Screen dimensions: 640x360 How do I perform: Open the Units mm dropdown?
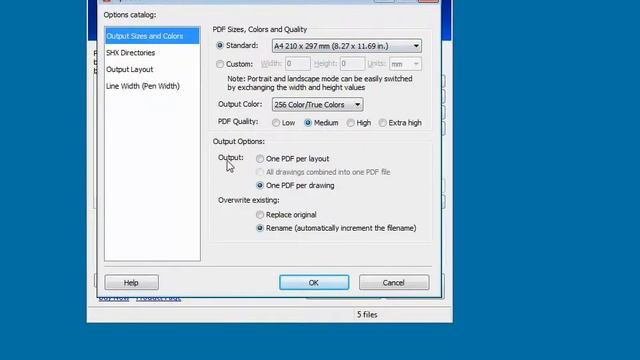[405, 64]
